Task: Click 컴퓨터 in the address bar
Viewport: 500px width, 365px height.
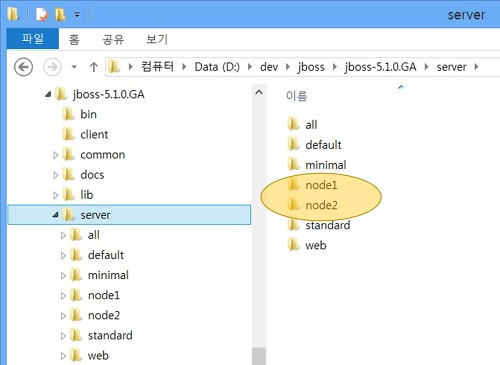Action: coord(157,67)
